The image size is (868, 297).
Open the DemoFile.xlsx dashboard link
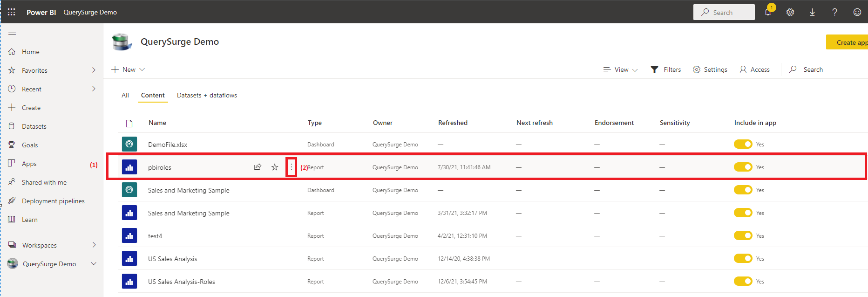point(168,145)
